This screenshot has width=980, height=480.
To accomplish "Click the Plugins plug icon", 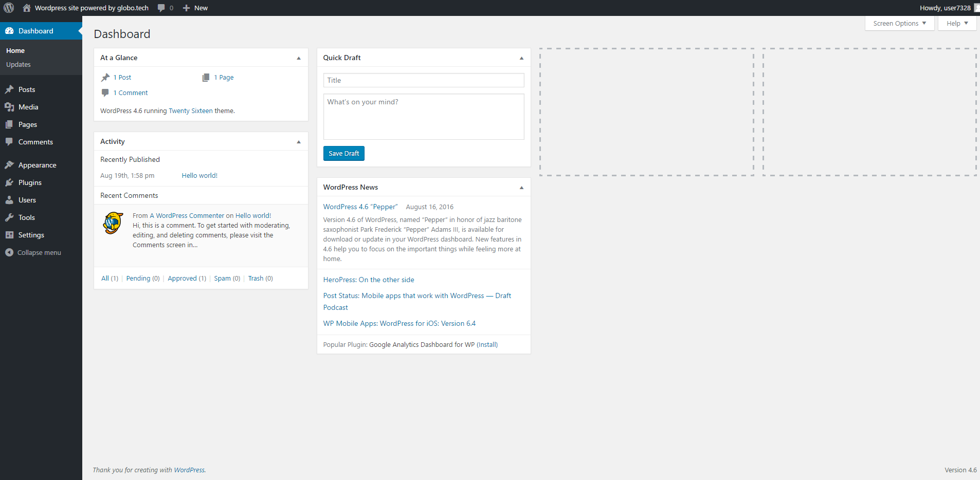I will (x=9, y=182).
